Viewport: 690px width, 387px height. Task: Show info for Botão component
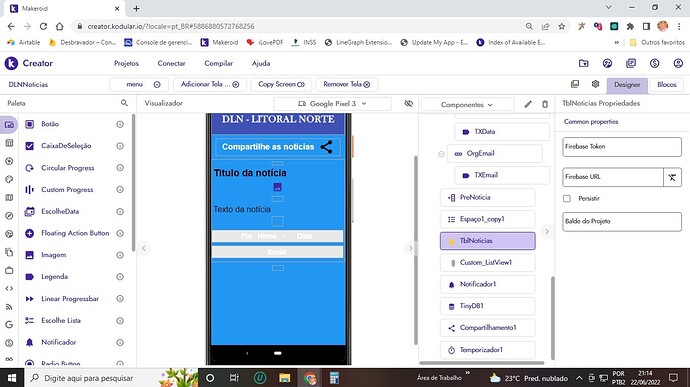[120, 124]
